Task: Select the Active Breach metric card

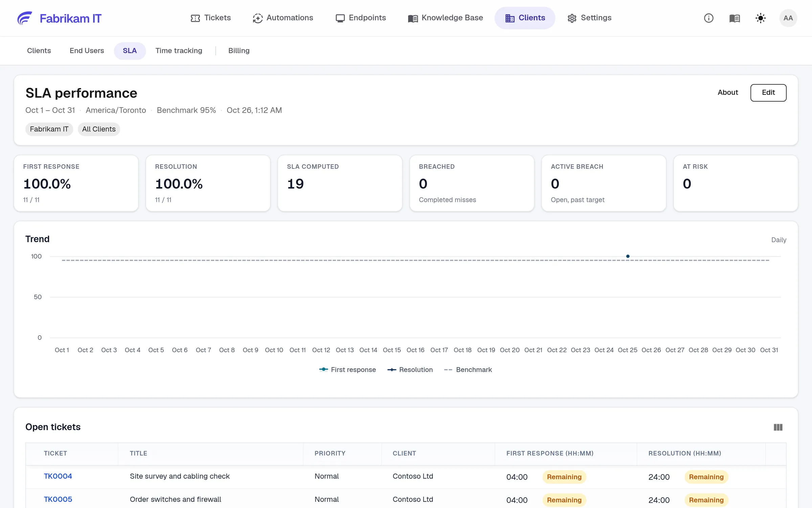Action: (604, 183)
